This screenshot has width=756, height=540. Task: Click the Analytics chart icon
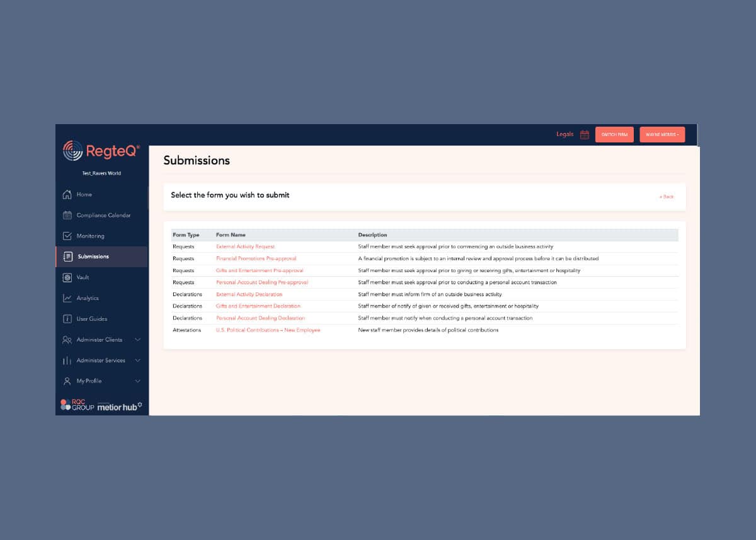[67, 297]
